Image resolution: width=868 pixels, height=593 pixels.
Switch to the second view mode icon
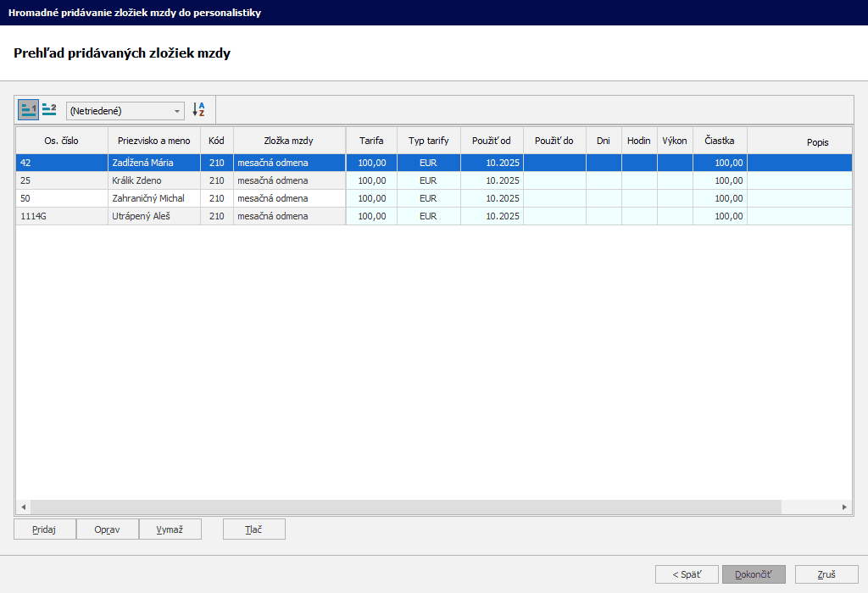click(49, 109)
